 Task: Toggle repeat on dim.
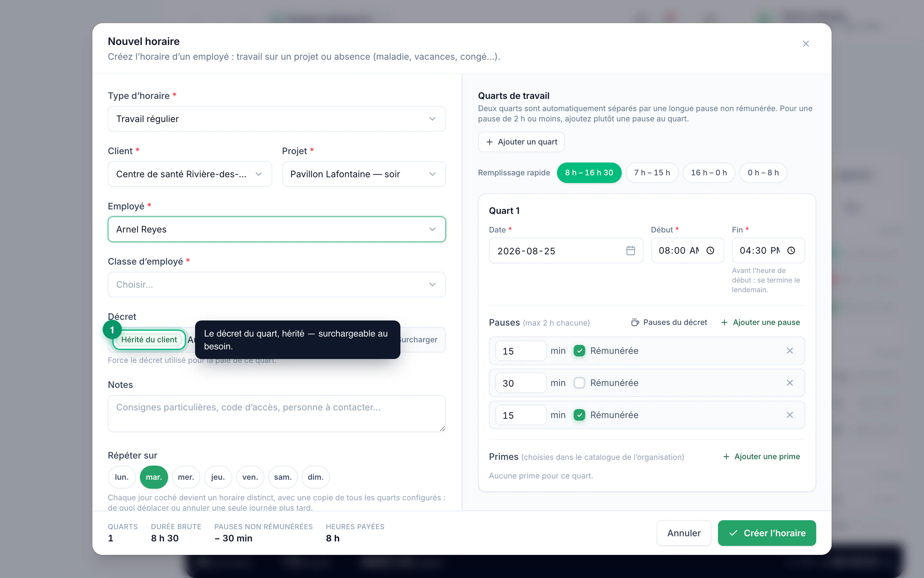(x=316, y=477)
